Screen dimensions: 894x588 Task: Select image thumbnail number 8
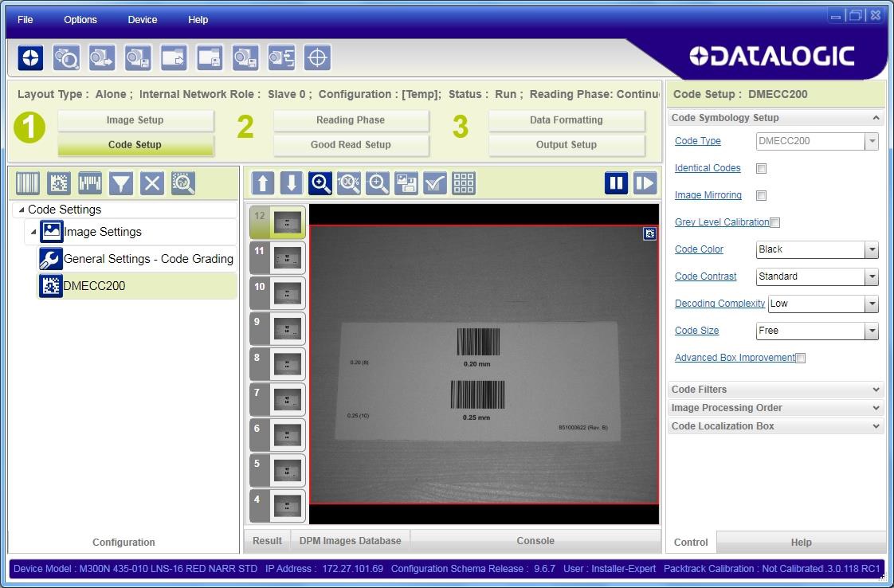277,364
